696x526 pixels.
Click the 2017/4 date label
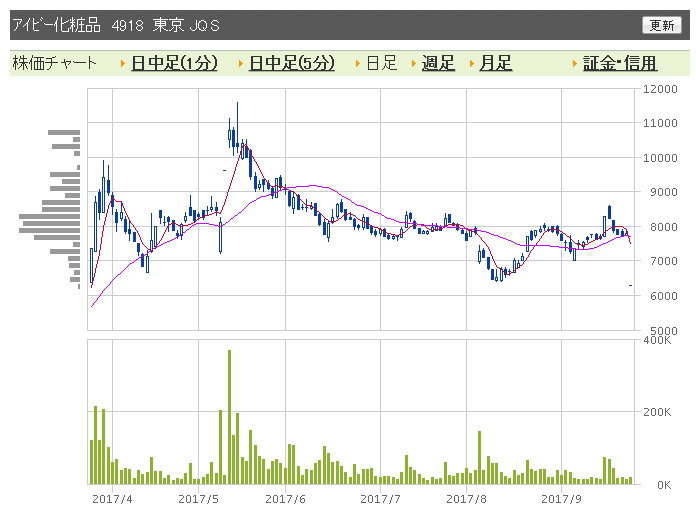(x=112, y=499)
